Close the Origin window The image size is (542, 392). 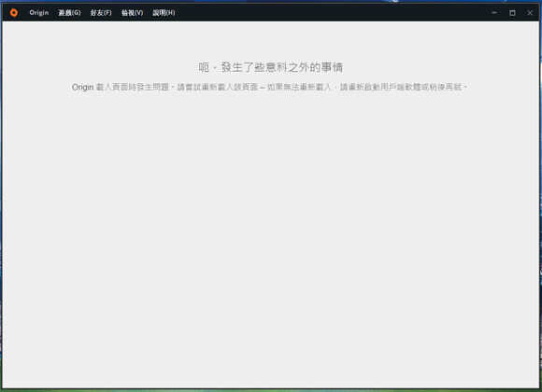(x=530, y=13)
